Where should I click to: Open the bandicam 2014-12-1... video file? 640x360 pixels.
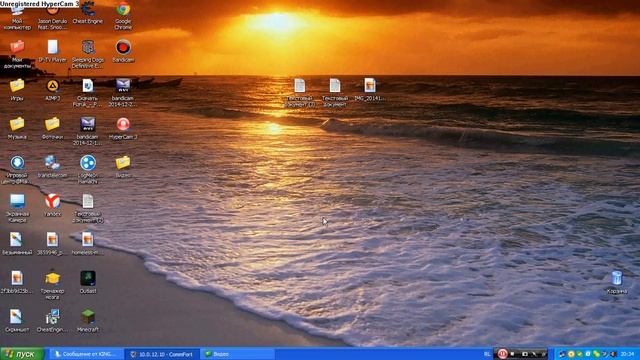pyautogui.click(x=88, y=131)
